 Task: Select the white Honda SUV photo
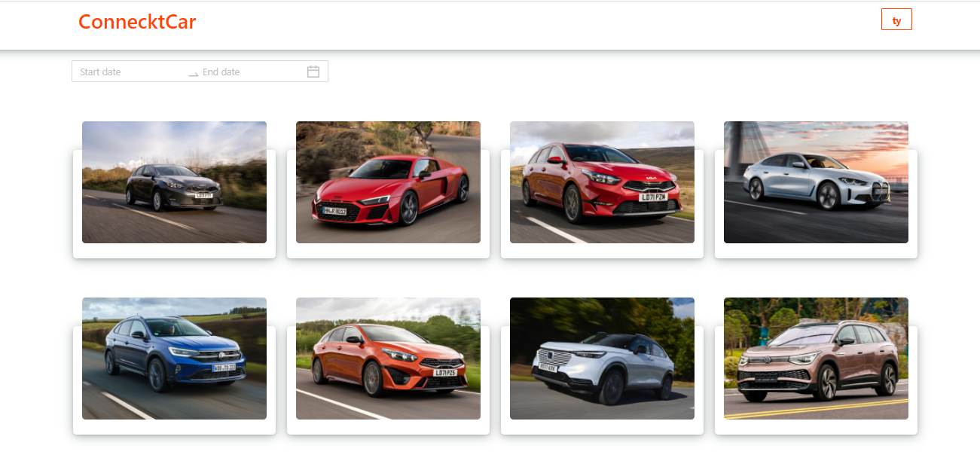(x=602, y=359)
